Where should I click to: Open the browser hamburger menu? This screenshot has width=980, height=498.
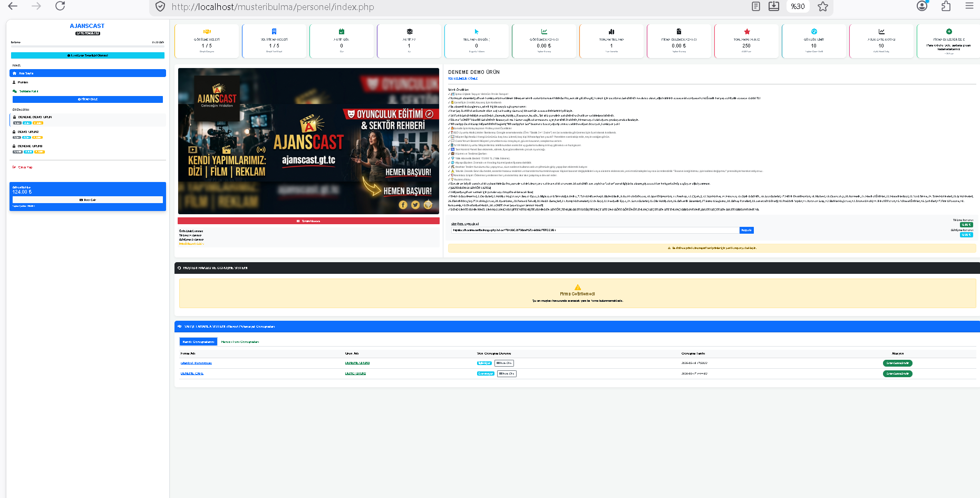click(969, 6)
